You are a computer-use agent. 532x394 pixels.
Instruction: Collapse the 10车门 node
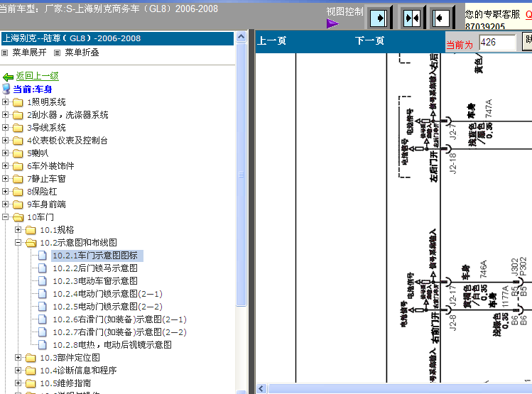[5, 217]
